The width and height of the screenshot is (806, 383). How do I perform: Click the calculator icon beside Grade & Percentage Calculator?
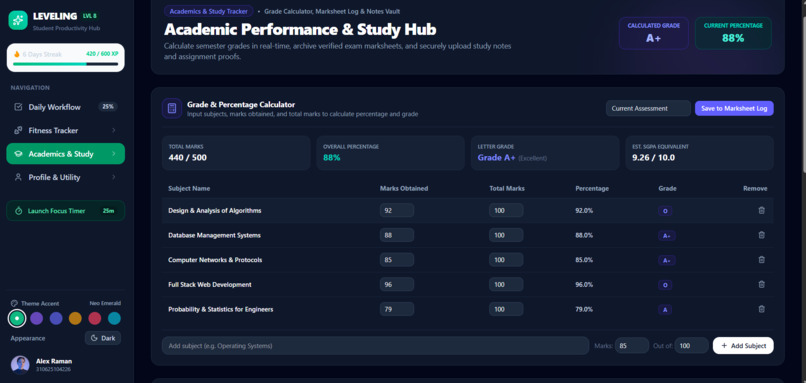[x=172, y=108]
